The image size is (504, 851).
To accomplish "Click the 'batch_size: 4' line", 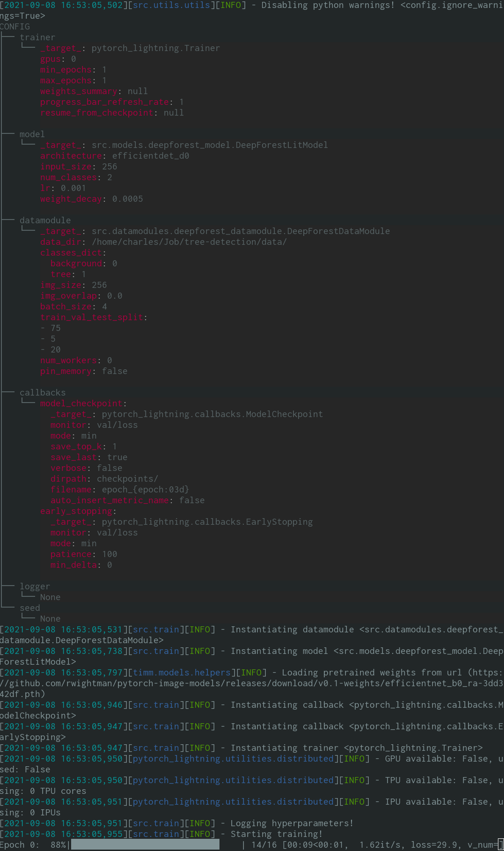I will [x=73, y=307].
